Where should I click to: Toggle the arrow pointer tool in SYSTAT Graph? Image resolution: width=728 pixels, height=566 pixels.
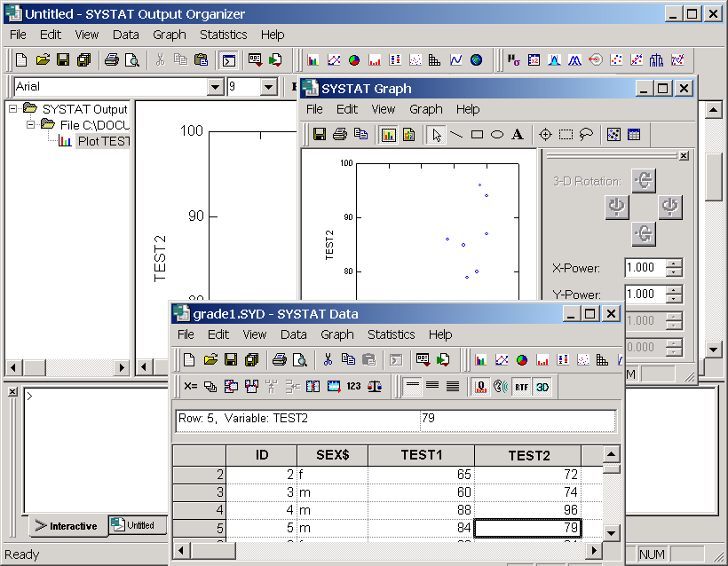click(437, 135)
